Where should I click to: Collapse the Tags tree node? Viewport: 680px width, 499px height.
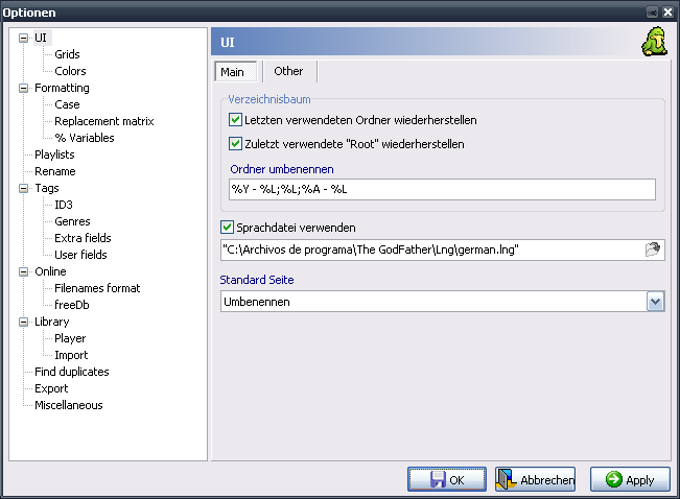23,188
